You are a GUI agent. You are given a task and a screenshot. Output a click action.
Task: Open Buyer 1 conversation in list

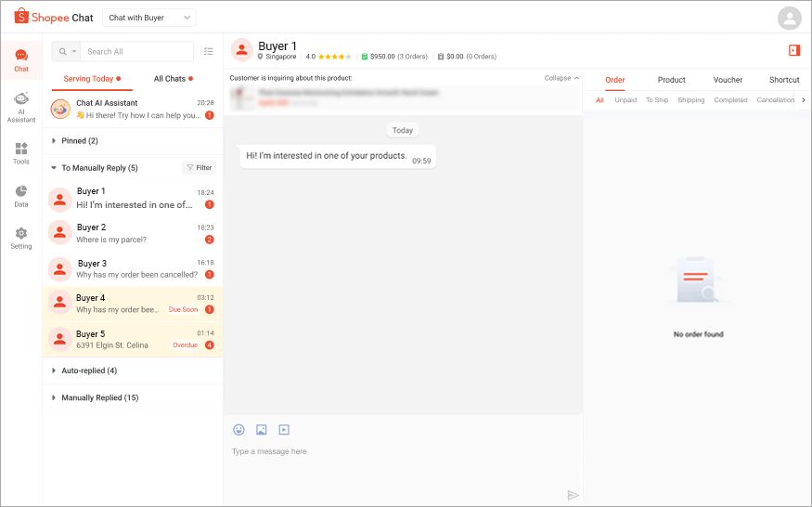[133, 199]
